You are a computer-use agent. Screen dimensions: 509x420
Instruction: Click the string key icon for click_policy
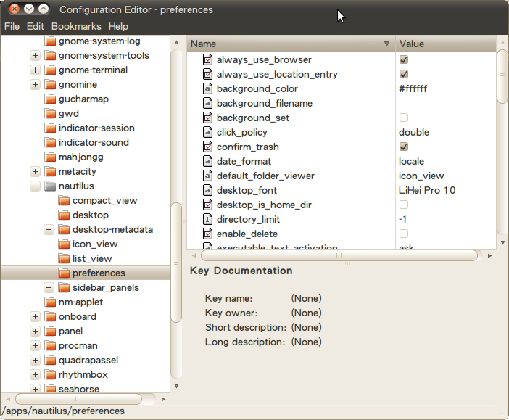[x=208, y=132]
